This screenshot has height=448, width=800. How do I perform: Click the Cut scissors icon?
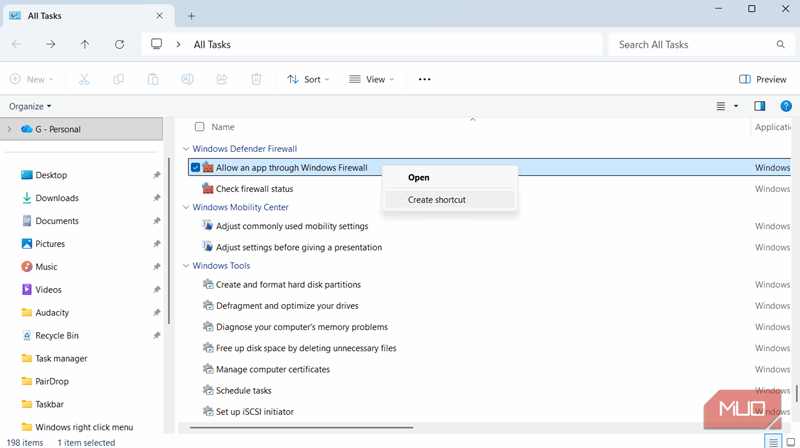(84, 79)
